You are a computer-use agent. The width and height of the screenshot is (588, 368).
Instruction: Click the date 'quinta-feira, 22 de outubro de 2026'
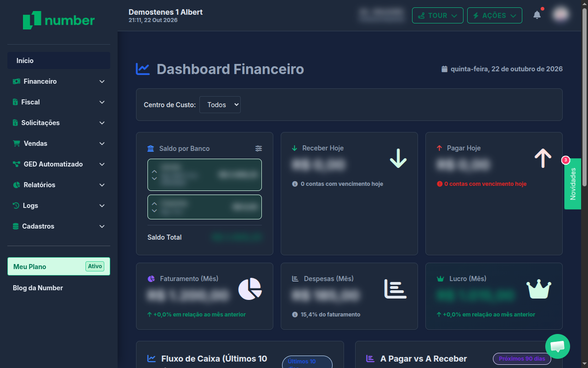coord(507,69)
